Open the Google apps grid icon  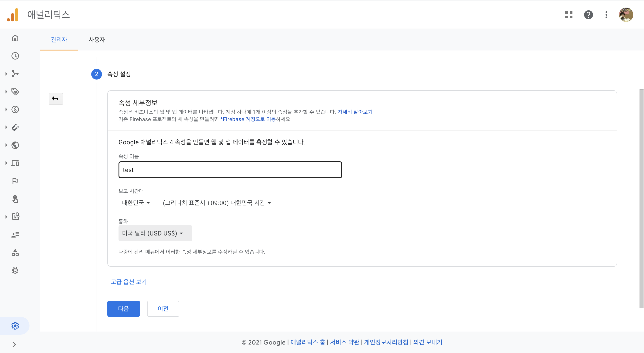click(x=568, y=15)
